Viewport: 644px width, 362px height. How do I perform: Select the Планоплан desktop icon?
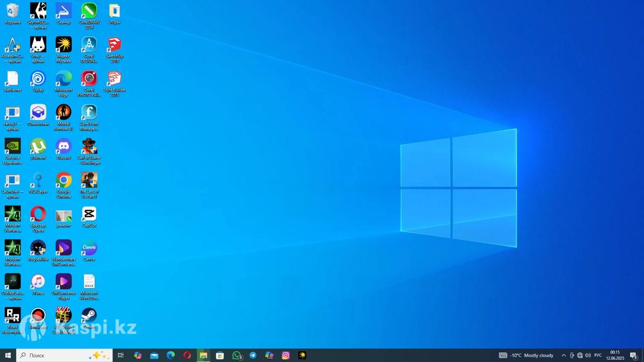pyautogui.click(x=38, y=116)
